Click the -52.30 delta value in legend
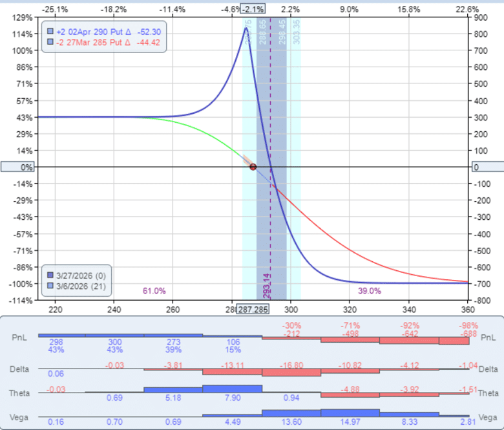The image size is (504, 430). (x=149, y=32)
